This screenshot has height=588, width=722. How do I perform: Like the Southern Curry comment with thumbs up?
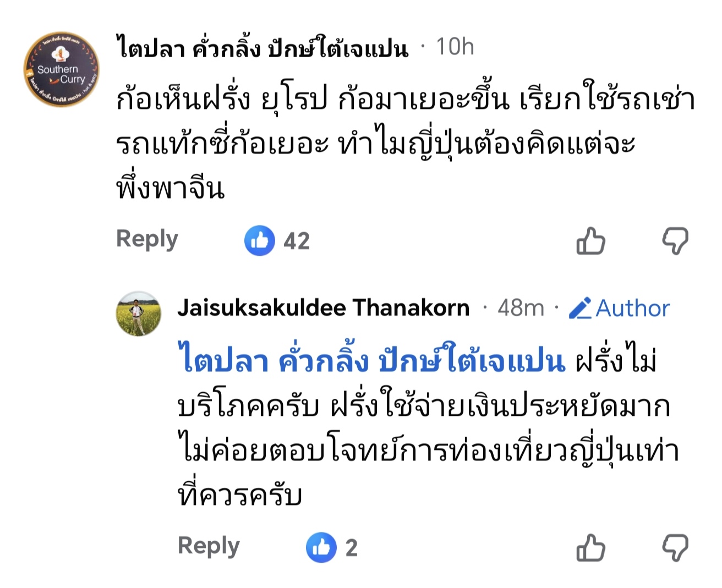click(x=590, y=241)
